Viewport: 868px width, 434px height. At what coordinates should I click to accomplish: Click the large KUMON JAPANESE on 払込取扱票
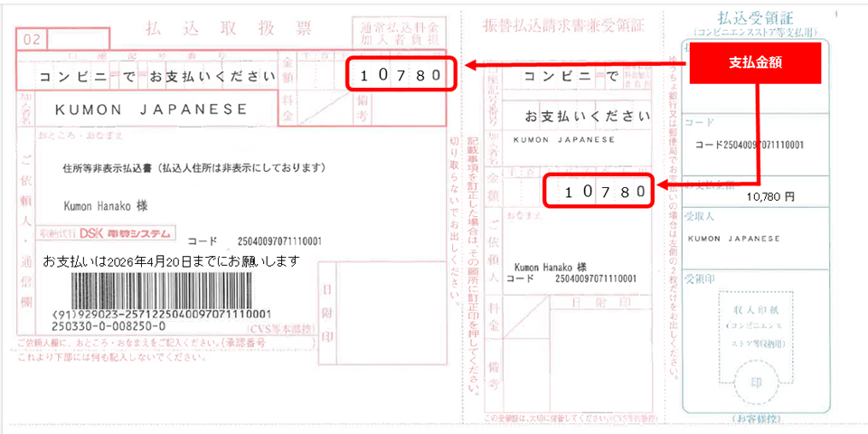151,109
